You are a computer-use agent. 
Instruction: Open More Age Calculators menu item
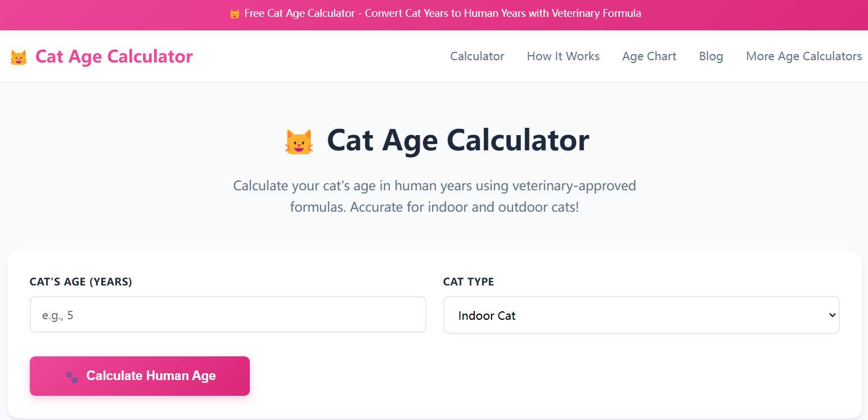click(x=804, y=56)
